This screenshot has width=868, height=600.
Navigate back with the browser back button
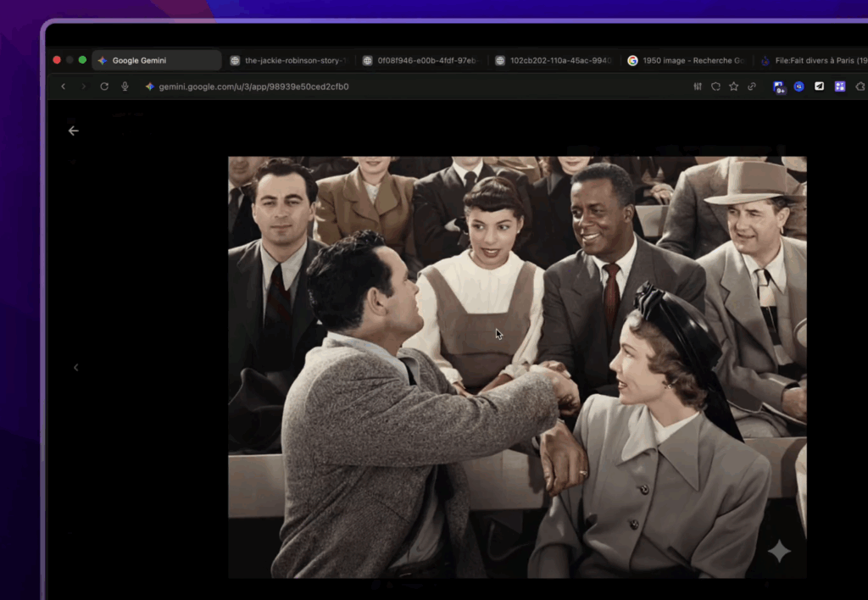(x=63, y=86)
